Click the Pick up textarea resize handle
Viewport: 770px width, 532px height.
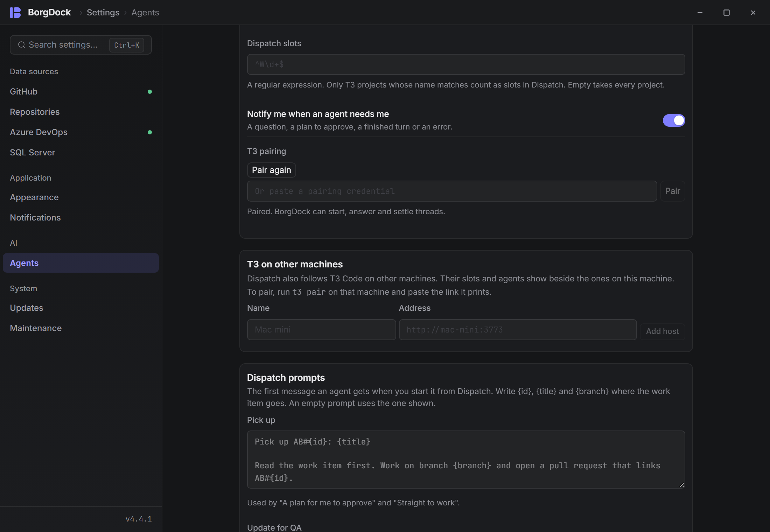pyautogui.click(x=682, y=485)
